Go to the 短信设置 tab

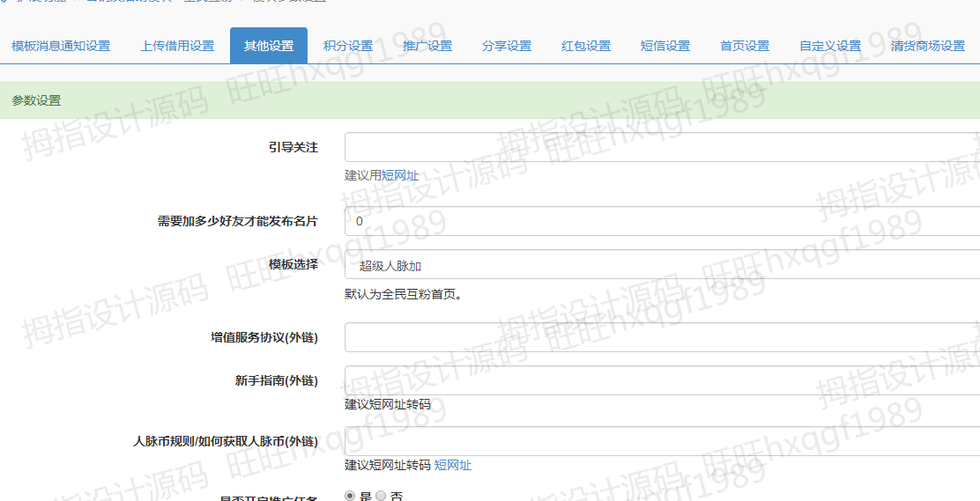665,46
